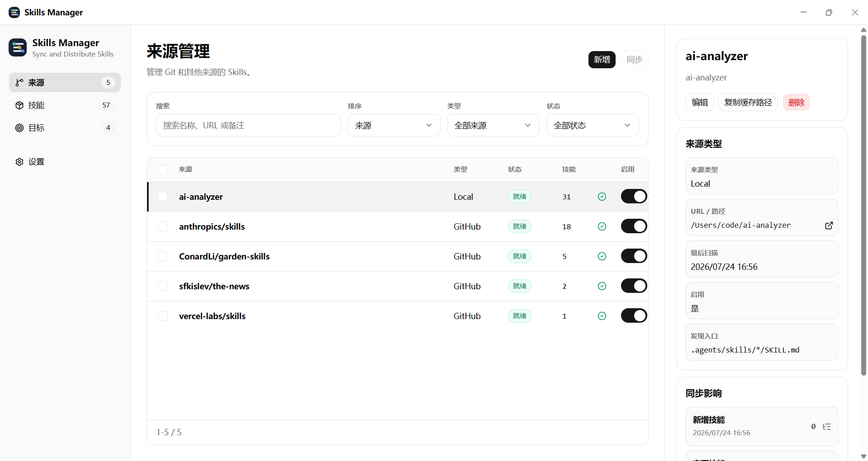Check the ConardLi/garden-skills row checkbox
Viewport: 868px width, 461px height.
click(x=163, y=256)
